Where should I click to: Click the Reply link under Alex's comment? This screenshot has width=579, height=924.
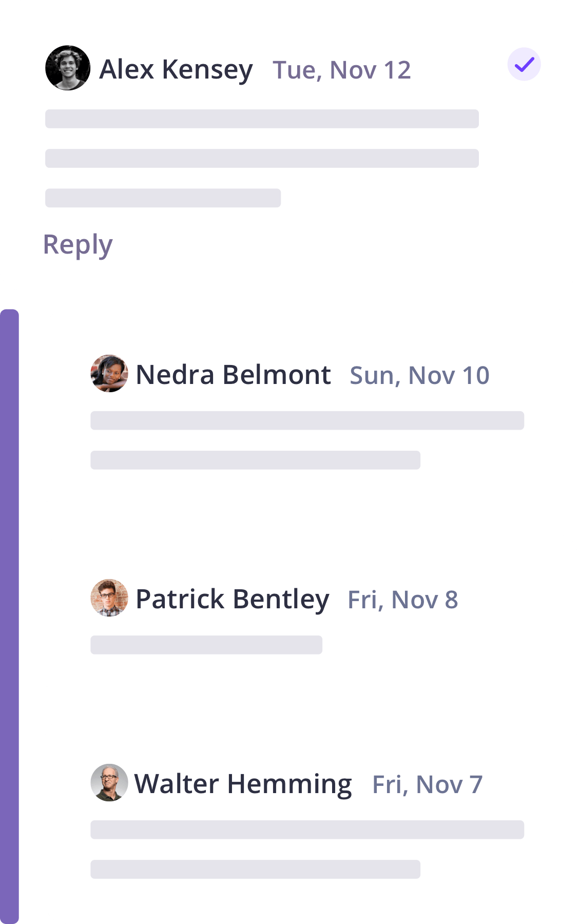78,245
